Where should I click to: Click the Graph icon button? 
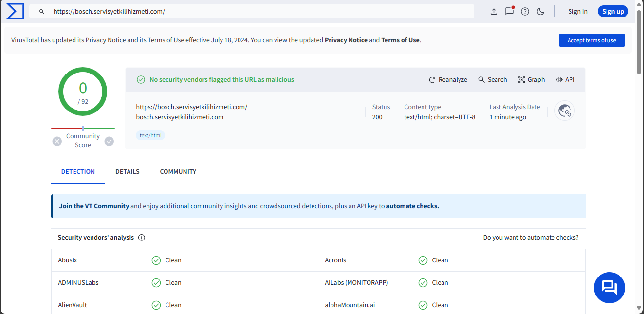[531, 80]
